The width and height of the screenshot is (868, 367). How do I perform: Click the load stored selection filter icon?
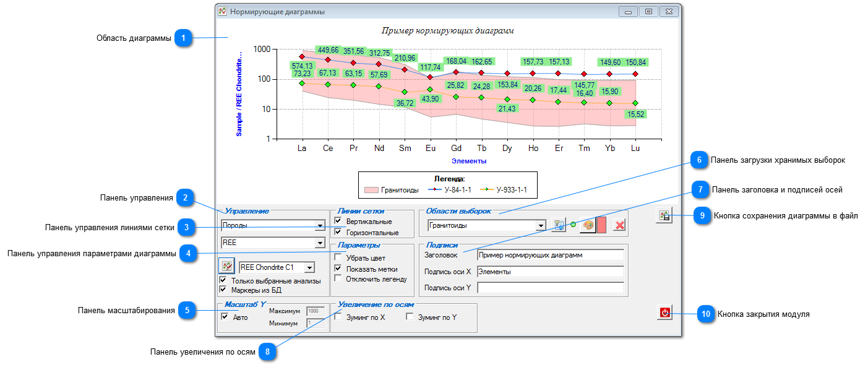point(559,225)
